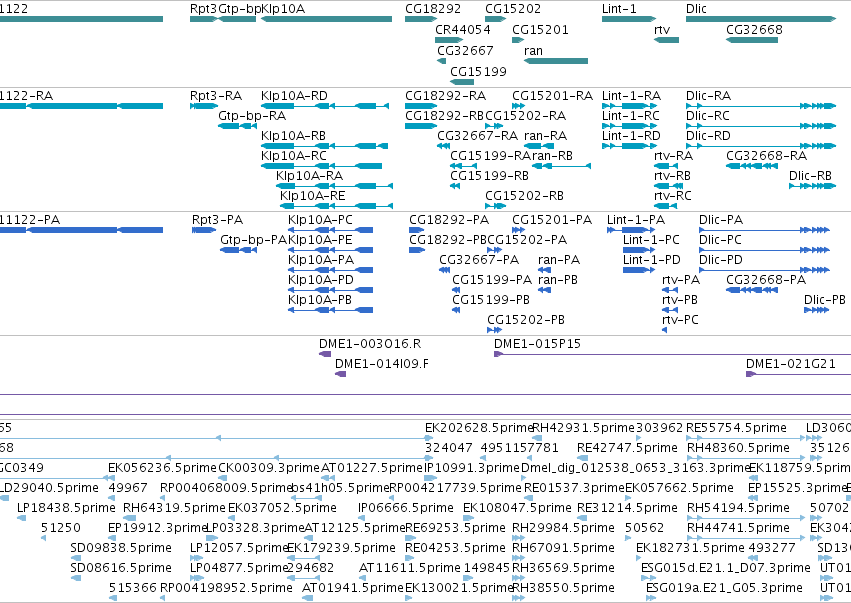Select the rtv gene label
The image size is (851, 603).
662,29
